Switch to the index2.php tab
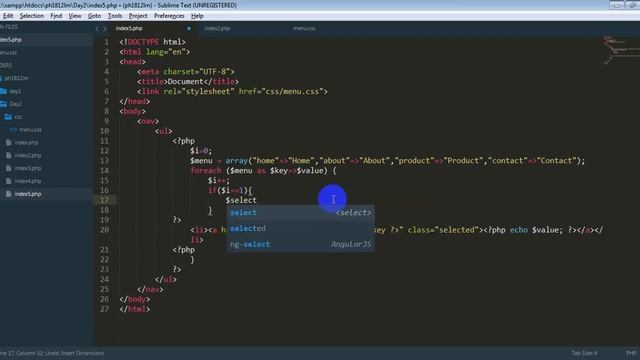640x360 pixels. tap(217, 29)
